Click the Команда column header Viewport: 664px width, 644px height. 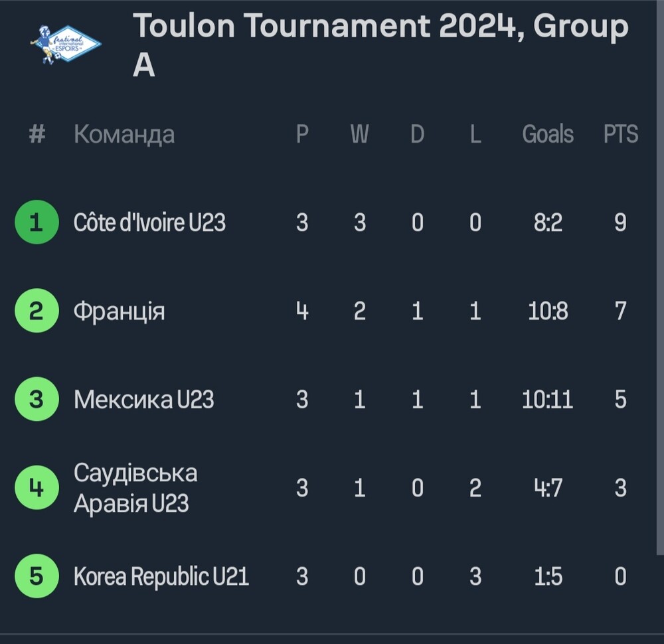[x=124, y=135]
